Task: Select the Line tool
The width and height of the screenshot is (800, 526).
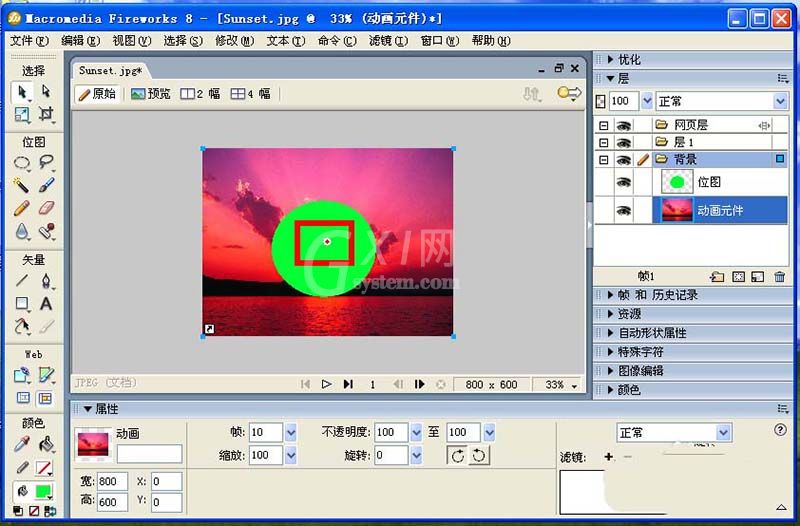Action: point(22,280)
